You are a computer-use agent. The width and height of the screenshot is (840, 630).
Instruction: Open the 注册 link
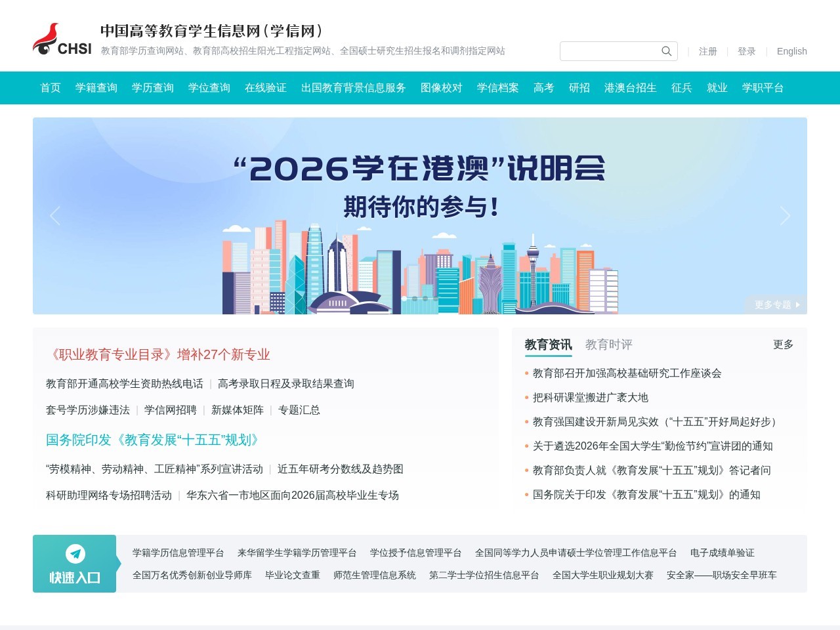[708, 51]
